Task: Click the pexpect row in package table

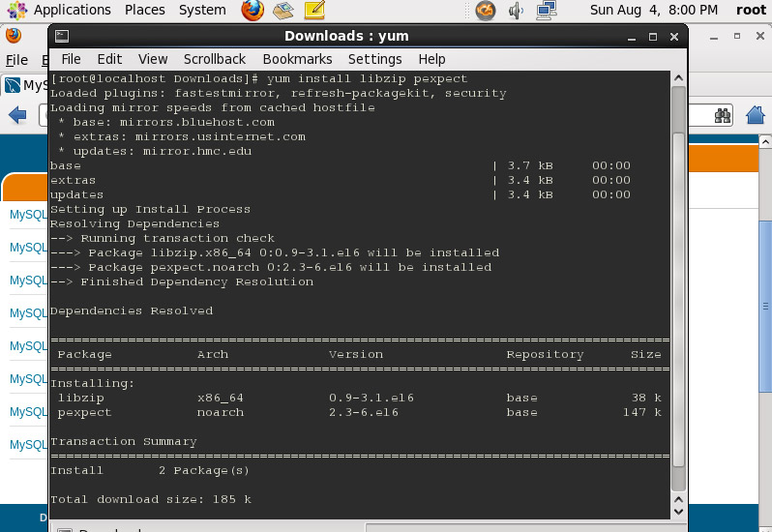Action: tap(360, 412)
